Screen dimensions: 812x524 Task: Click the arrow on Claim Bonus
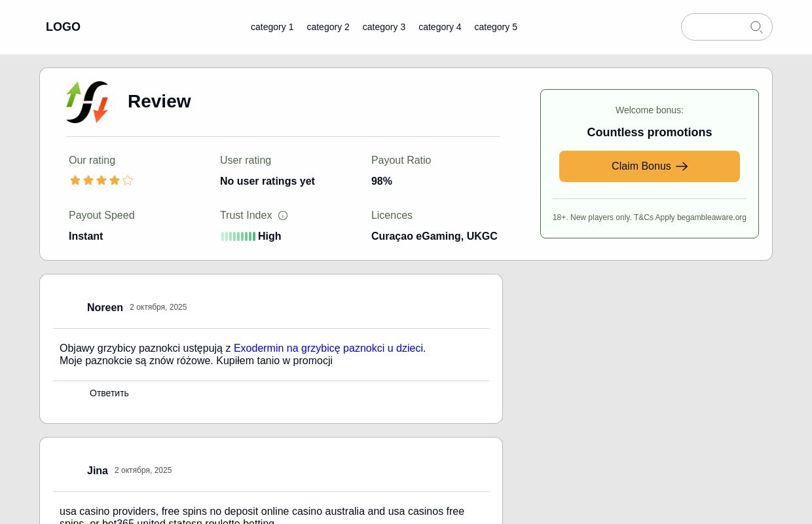pos(682,166)
